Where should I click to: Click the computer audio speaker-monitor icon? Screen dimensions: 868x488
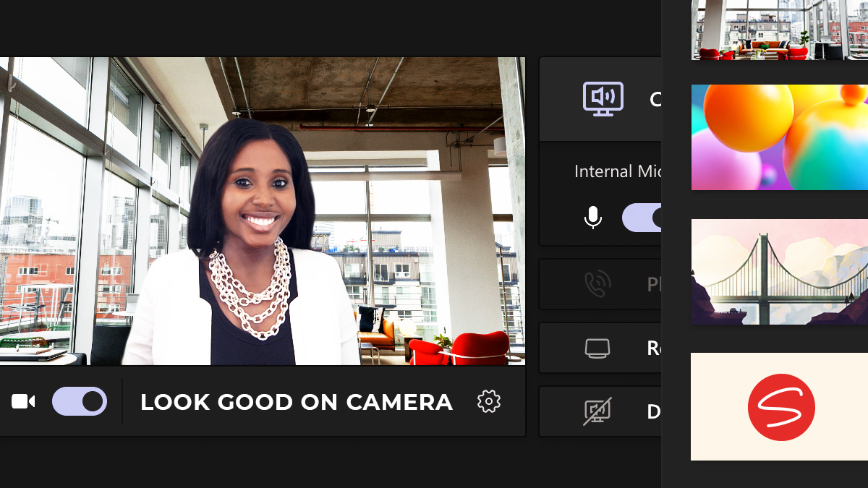603,99
